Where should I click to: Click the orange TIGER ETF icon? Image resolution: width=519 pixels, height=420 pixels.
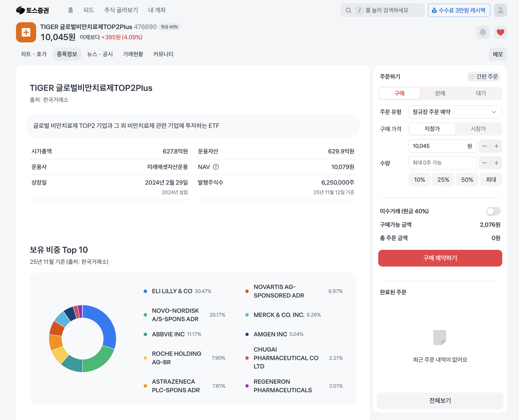pyautogui.click(x=26, y=32)
